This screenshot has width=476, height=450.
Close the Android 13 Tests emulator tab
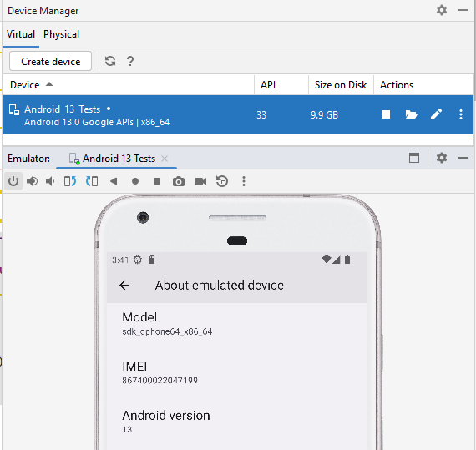[x=165, y=159]
